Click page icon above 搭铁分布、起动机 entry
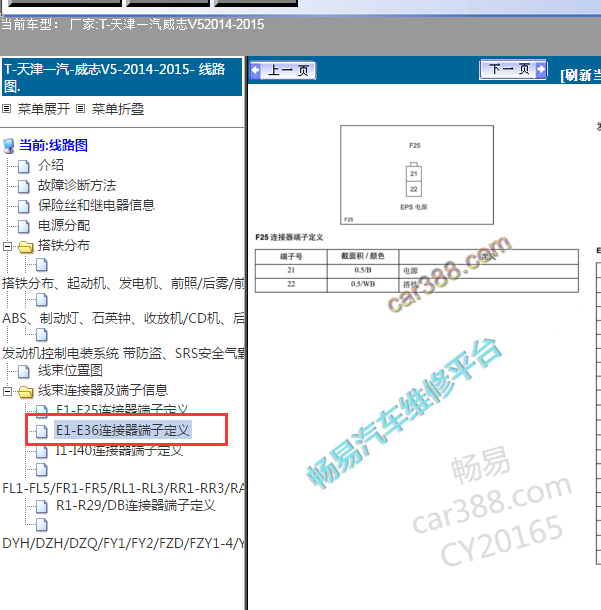This screenshot has height=610, width=601. (x=42, y=265)
